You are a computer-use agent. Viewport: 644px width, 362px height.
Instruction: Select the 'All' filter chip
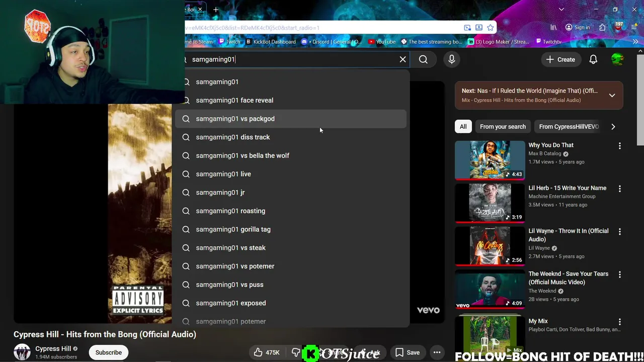point(463,127)
